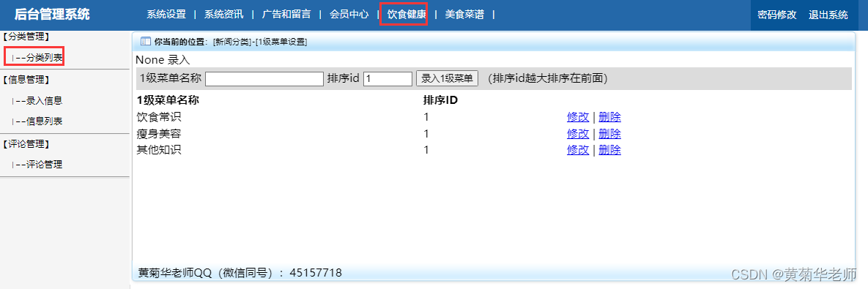Open the 广告和留言 menu
The image size is (868, 289).
(286, 15)
